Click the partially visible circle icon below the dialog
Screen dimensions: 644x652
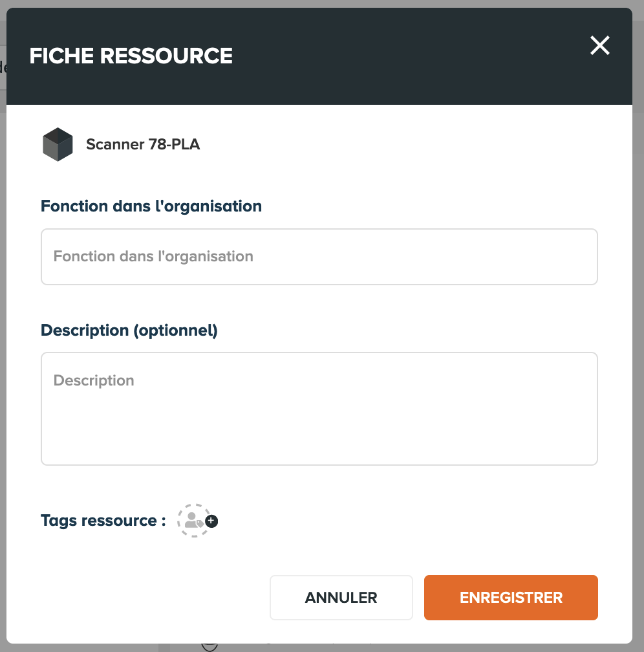[x=209, y=647]
